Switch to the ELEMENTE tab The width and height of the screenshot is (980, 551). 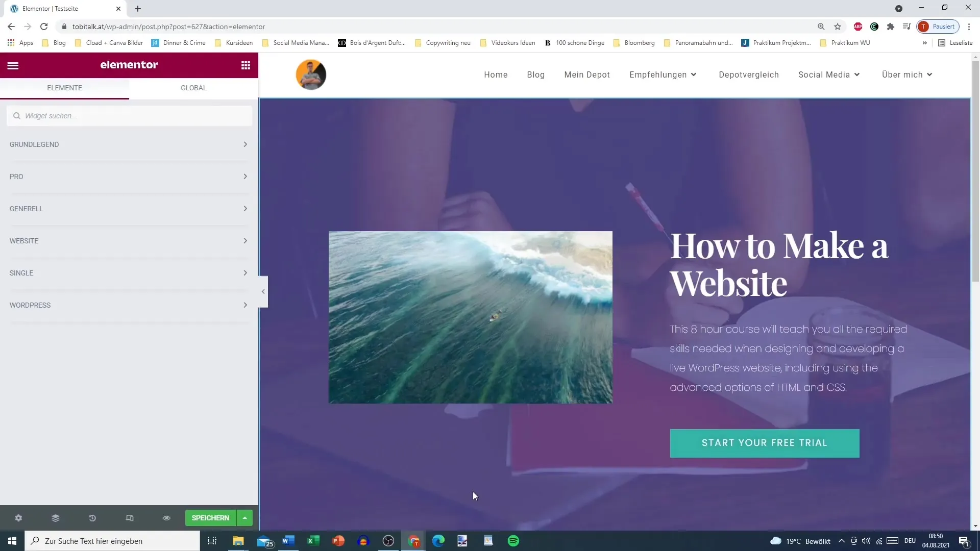pyautogui.click(x=65, y=87)
